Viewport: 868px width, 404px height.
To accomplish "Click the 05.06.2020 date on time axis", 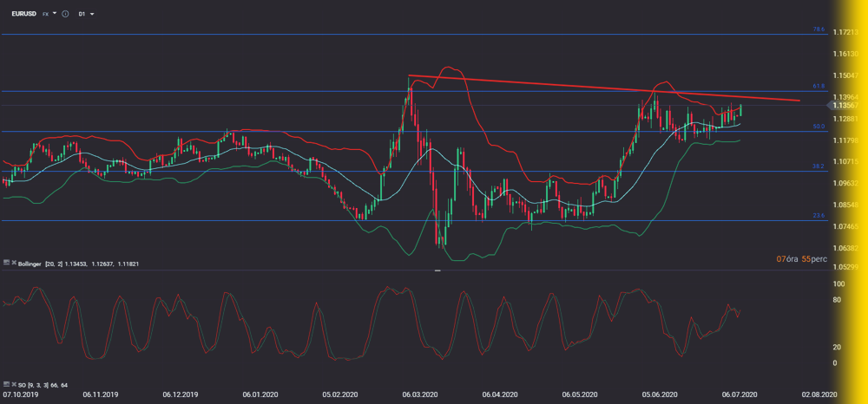I will click(x=661, y=394).
